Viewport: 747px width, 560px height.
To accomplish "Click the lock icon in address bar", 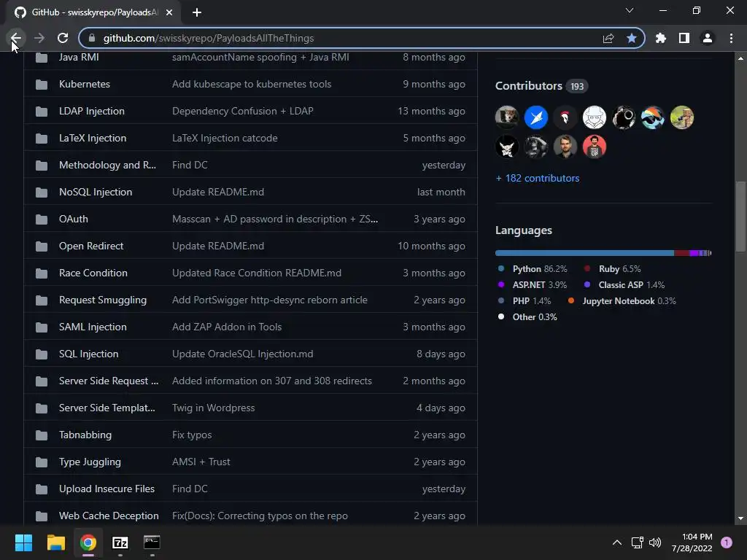I will (x=92, y=38).
